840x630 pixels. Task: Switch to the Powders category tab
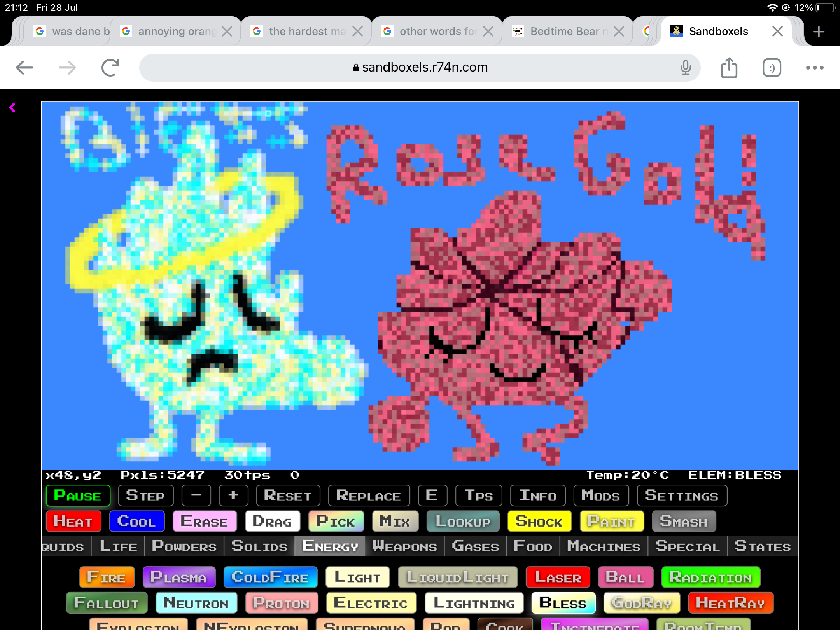coord(184,546)
